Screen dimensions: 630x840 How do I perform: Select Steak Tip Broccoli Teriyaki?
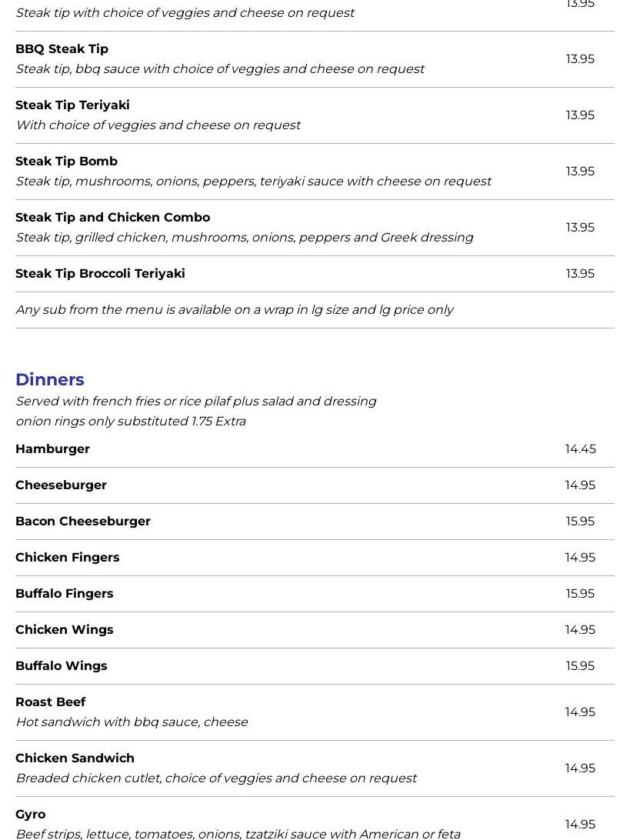[100, 274]
